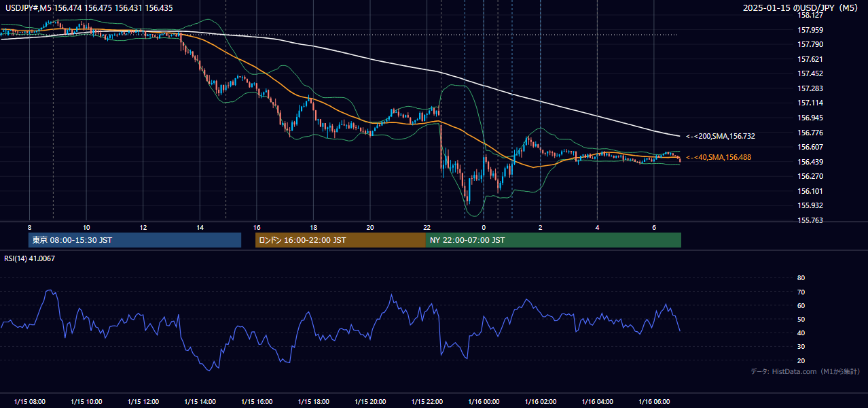Click the bottom date label 1/16 06:00
The width and height of the screenshot is (868, 408).
click(x=654, y=402)
